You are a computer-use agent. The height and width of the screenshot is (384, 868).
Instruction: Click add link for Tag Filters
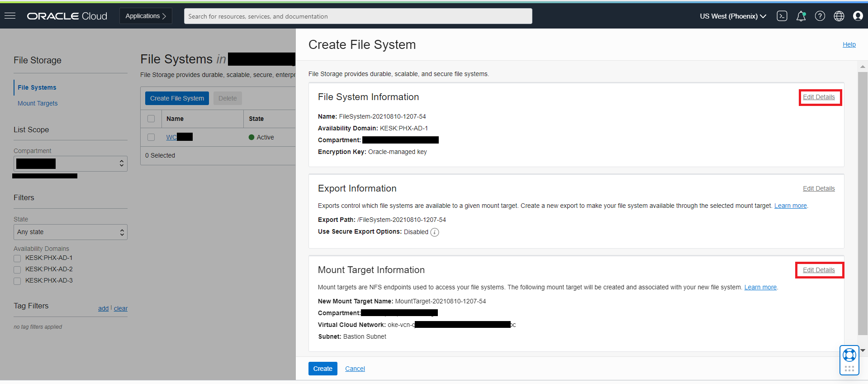click(x=103, y=308)
